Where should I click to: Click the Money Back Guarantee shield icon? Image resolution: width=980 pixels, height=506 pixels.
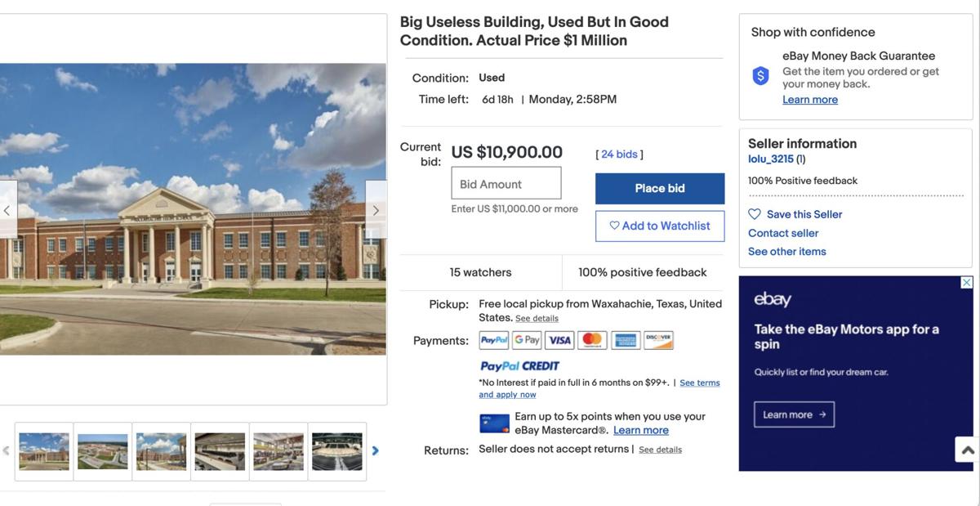coord(760,76)
